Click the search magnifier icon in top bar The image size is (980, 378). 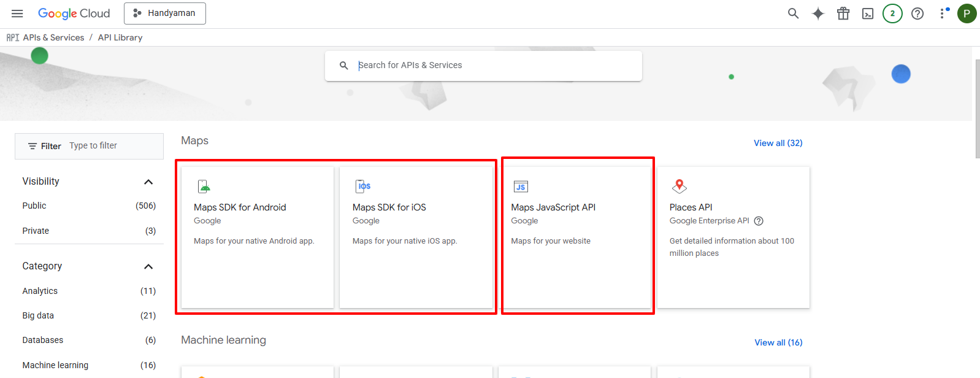pyautogui.click(x=793, y=13)
